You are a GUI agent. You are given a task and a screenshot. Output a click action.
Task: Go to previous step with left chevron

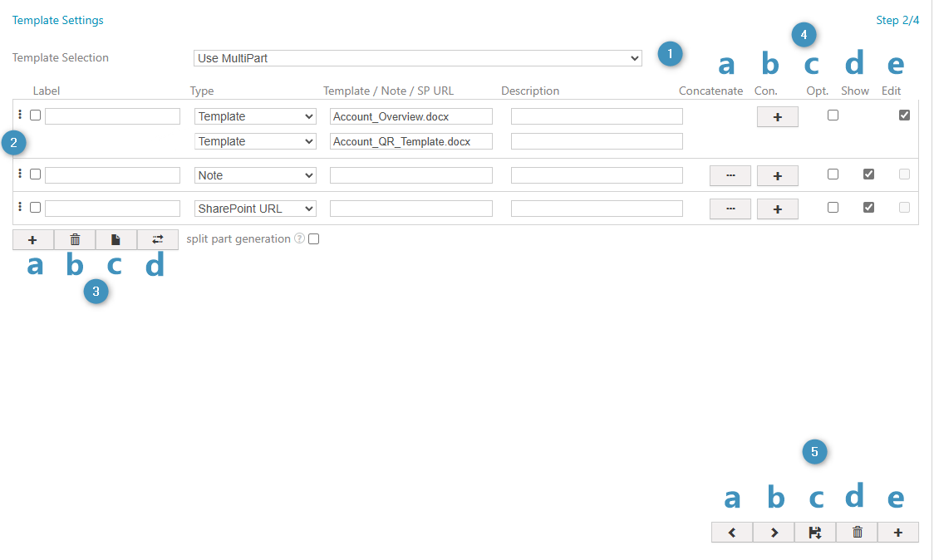tap(732, 533)
